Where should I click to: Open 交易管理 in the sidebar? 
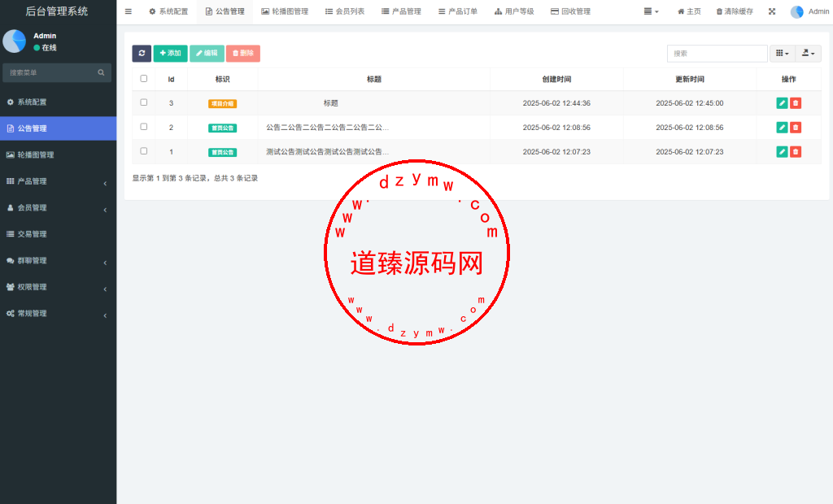[58, 234]
